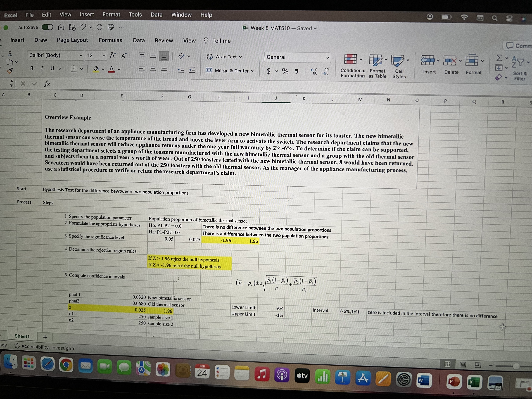The width and height of the screenshot is (532, 399).
Task: Switch to the Page Layout ribbon tab
Action: point(72,40)
